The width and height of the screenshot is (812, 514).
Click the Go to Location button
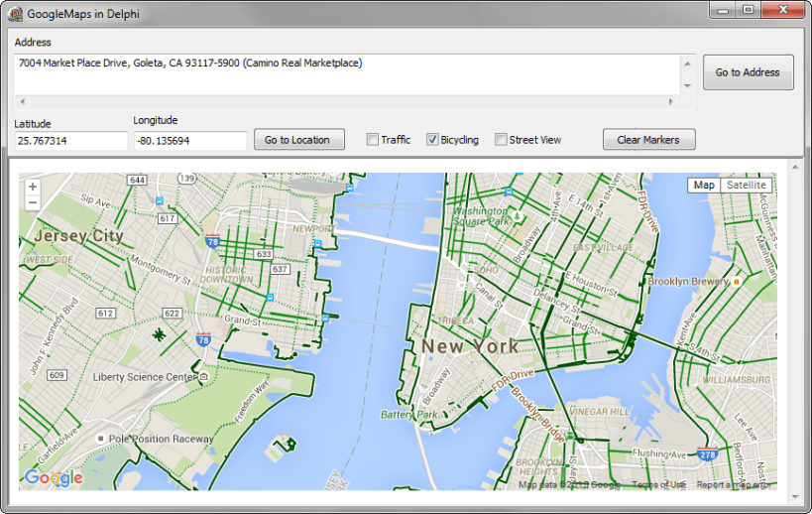[x=298, y=140]
